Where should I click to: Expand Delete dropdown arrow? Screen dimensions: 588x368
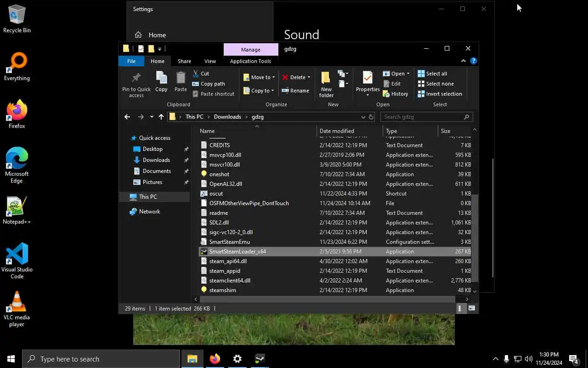tap(309, 77)
